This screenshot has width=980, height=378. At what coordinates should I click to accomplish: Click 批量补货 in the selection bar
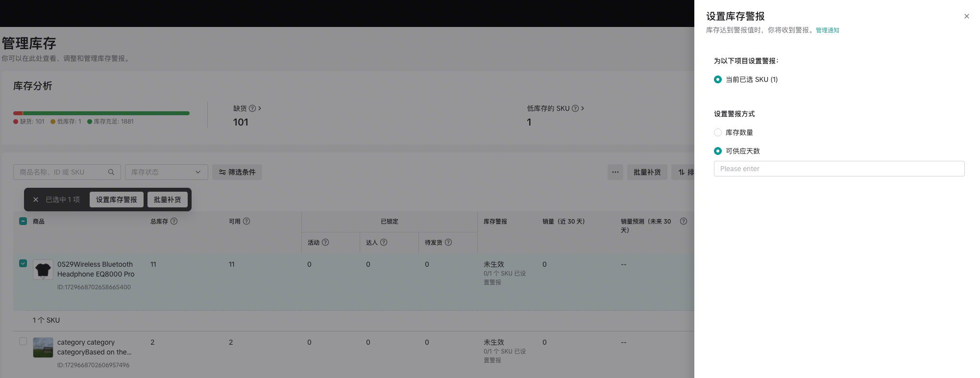click(167, 200)
